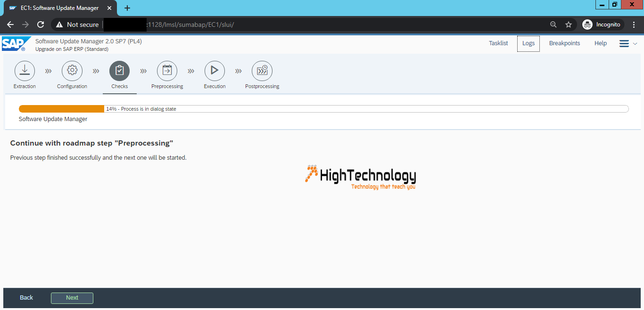
Task: Click the Incognito profile indicator
Action: 603,24
